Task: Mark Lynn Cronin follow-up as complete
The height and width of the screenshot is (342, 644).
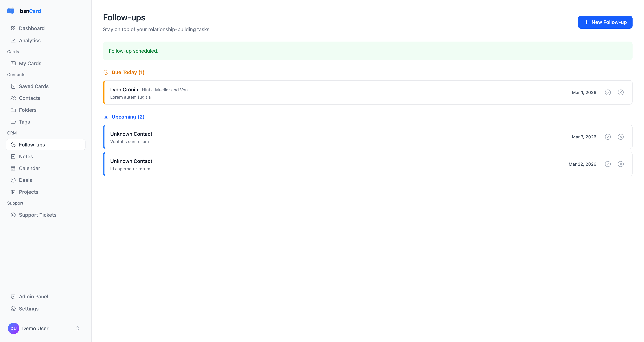Action: (608, 92)
